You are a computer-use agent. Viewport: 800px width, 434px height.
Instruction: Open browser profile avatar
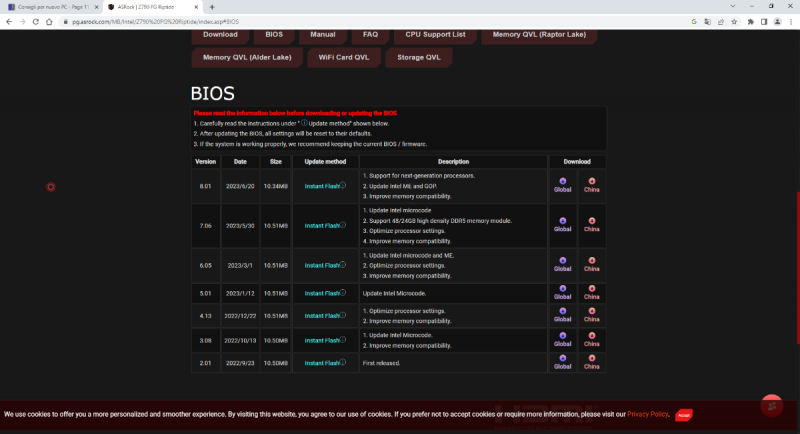[777, 22]
